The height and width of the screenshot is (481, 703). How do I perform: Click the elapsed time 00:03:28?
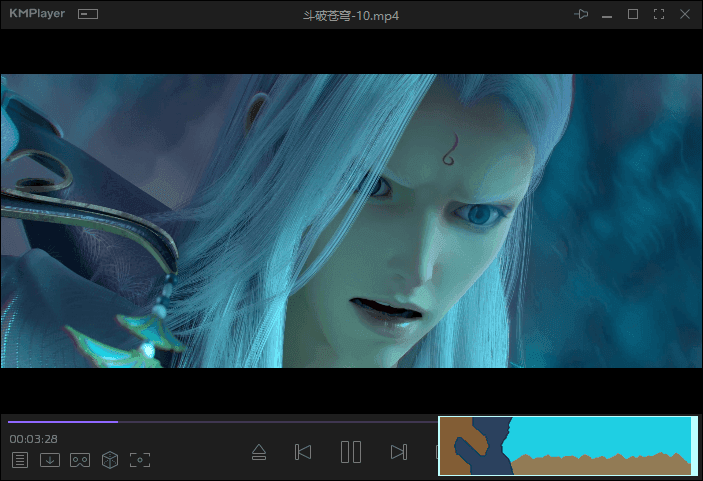(x=34, y=439)
